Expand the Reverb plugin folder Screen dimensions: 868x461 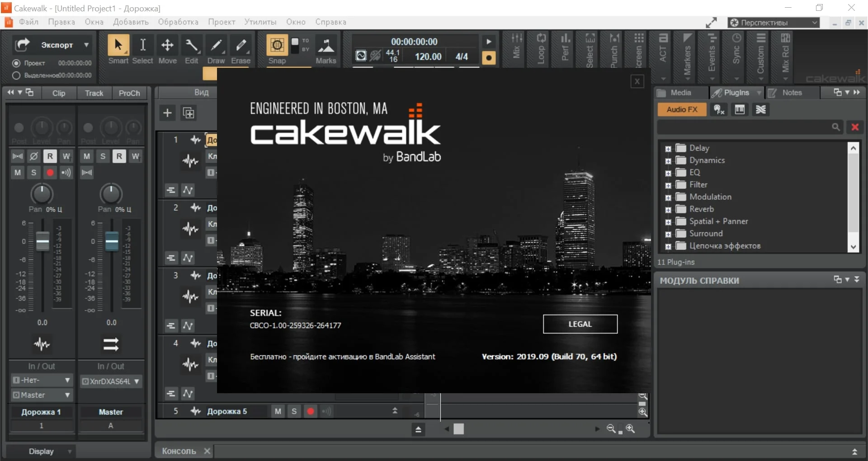tap(668, 210)
